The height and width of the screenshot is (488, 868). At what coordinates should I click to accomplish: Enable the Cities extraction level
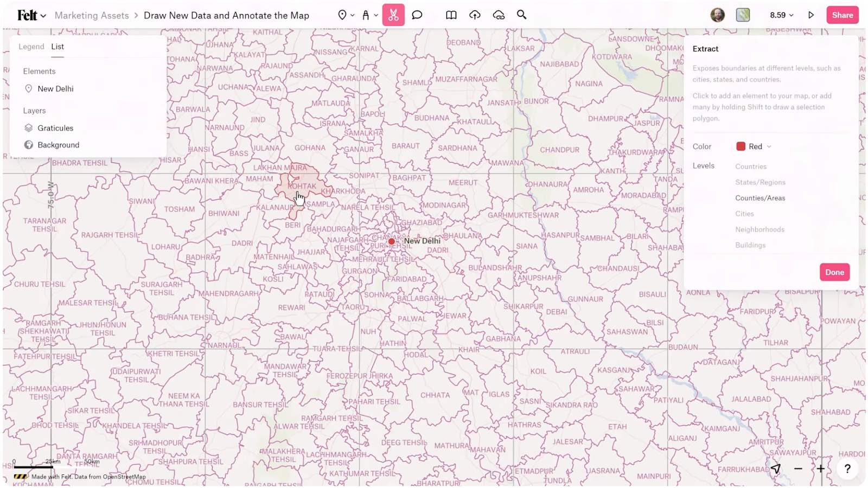click(744, 213)
